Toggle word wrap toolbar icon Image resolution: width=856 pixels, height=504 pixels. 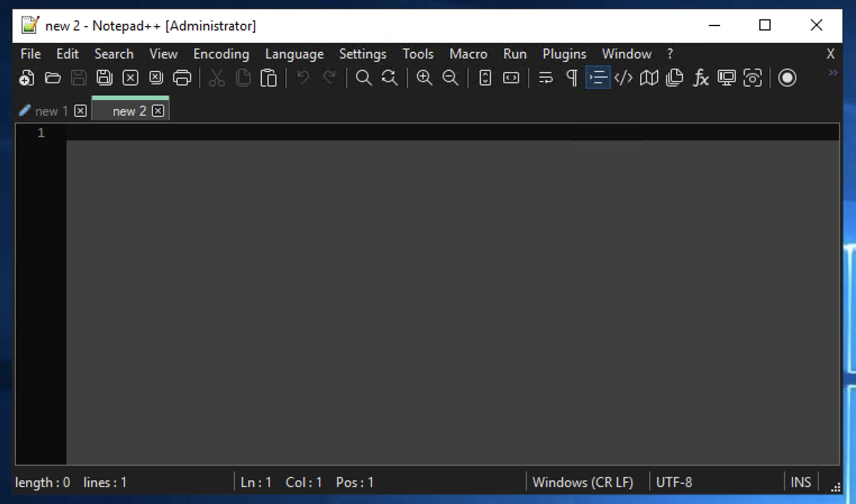(x=546, y=77)
